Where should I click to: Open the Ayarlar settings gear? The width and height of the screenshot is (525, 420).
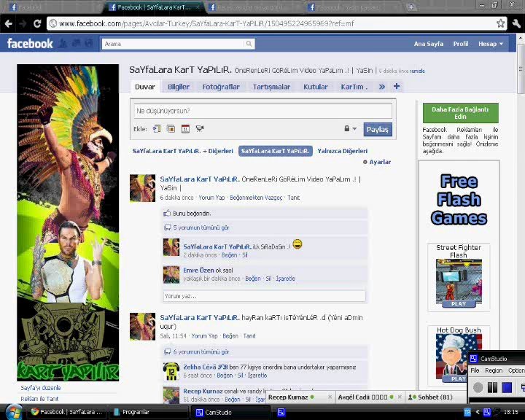(377, 162)
